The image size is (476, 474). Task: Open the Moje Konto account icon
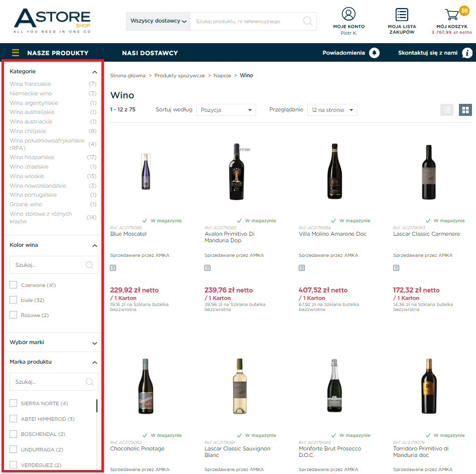(348, 14)
